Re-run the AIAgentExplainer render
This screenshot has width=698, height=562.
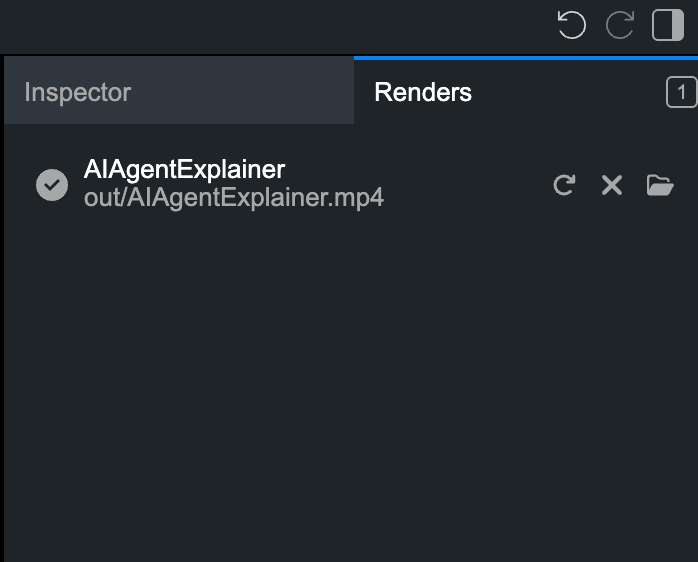pos(564,185)
